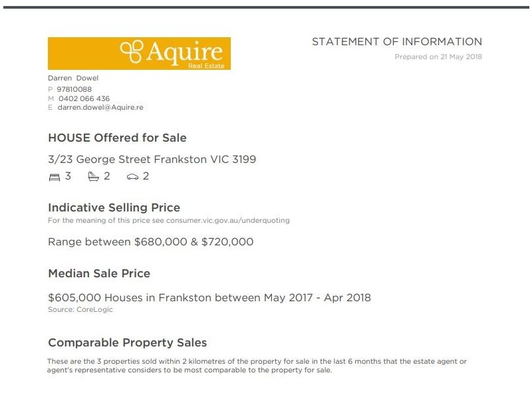Click mobile number 0402 066 436

tap(84, 98)
